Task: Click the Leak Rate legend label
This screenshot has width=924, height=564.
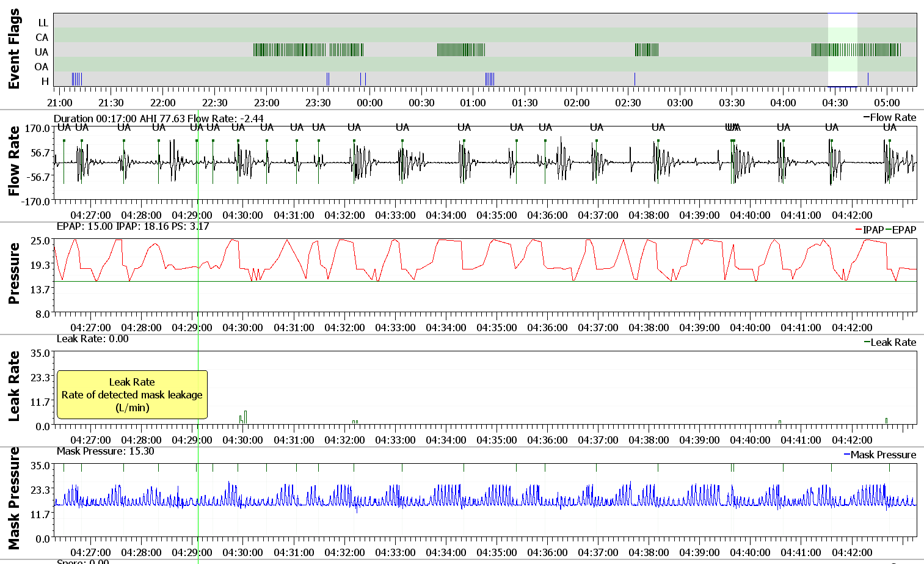Action: (893, 342)
